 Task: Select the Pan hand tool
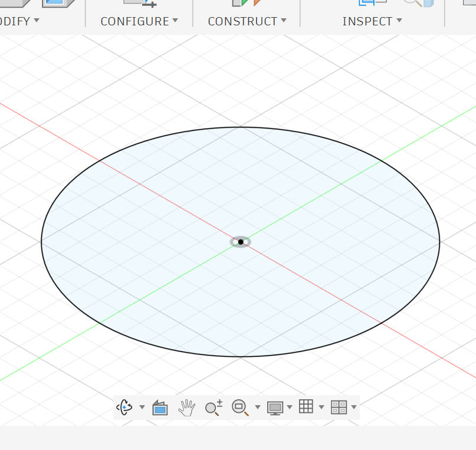(186, 408)
